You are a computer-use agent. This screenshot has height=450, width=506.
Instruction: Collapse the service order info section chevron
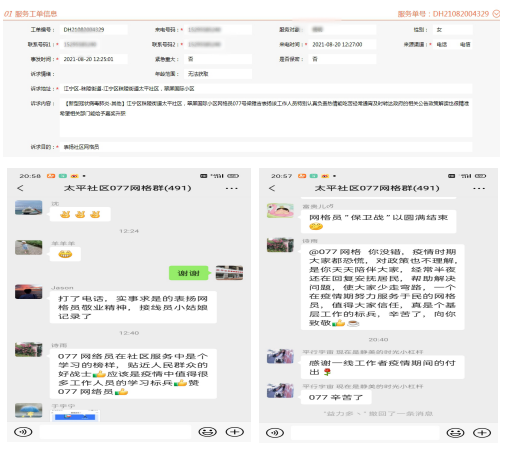tap(496, 14)
